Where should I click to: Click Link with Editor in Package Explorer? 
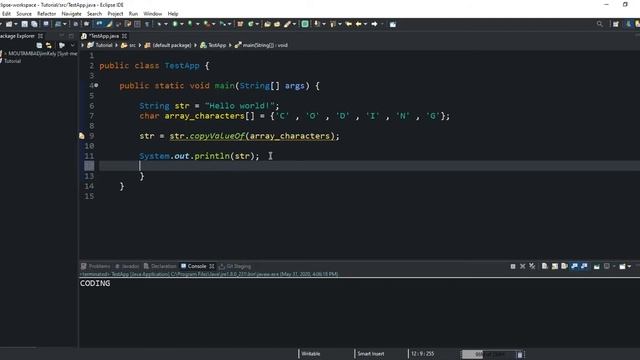coord(49,45)
